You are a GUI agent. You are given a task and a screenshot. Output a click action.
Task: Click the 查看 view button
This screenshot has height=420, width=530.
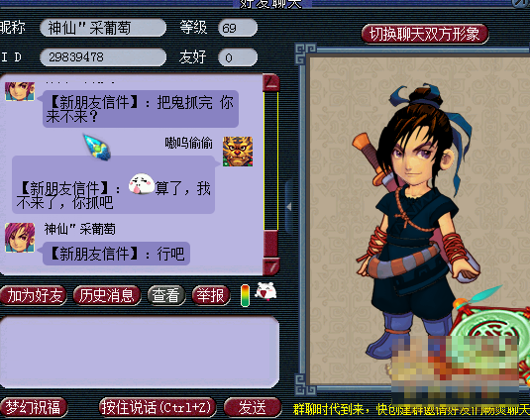(x=166, y=295)
